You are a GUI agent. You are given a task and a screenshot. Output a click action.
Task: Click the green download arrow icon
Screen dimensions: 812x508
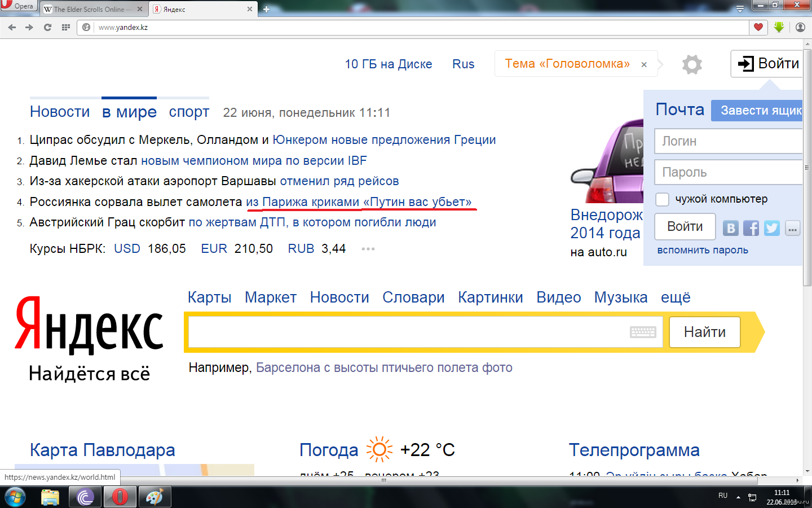[x=779, y=27]
